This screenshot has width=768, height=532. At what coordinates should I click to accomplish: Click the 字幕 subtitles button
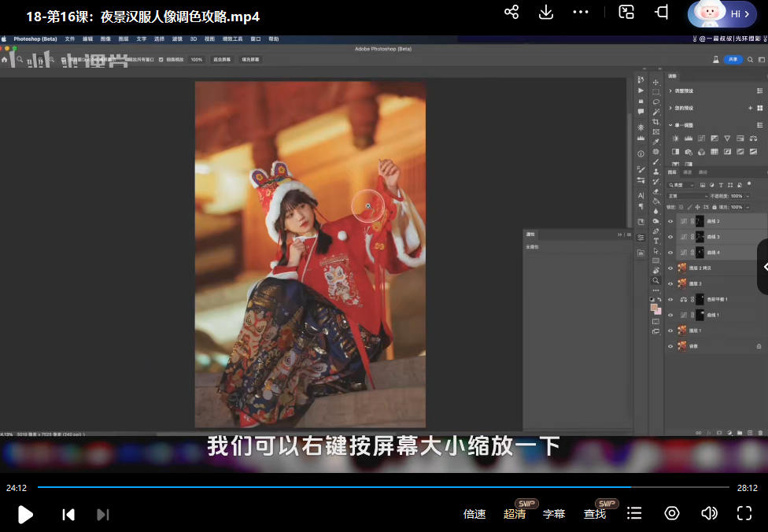(554, 514)
